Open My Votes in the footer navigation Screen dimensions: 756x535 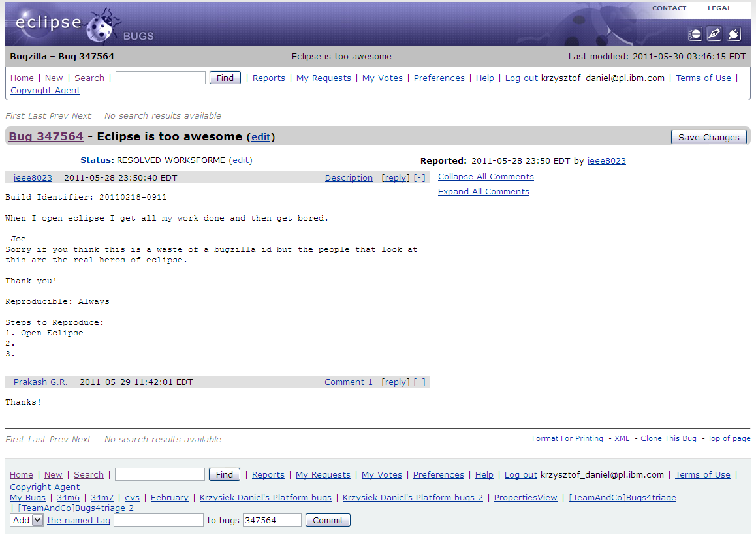(x=382, y=475)
